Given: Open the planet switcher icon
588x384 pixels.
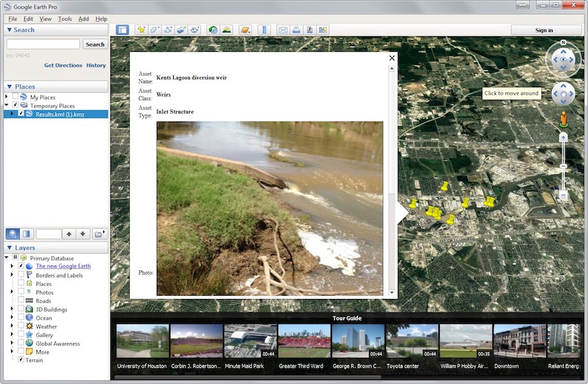Looking at the screenshot, I should point(245,30).
